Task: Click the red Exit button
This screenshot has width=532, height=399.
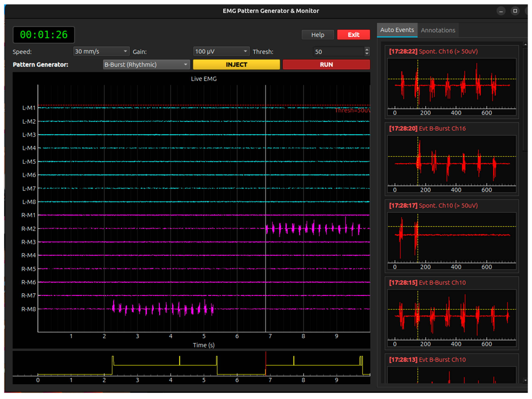Action: 353,35
